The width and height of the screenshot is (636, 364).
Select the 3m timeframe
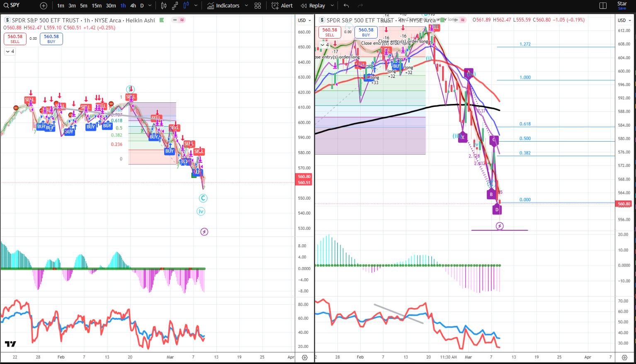pos(72,6)
